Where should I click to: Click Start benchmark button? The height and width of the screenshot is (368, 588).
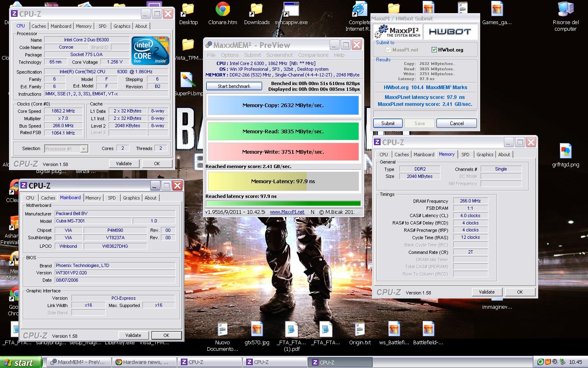click(x=234, y=86)
